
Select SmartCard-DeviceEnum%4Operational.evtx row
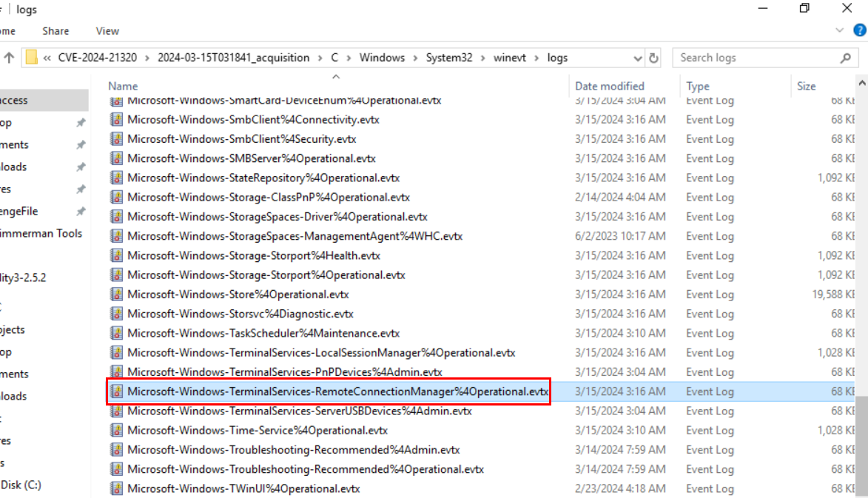click(x=480, y=101)
